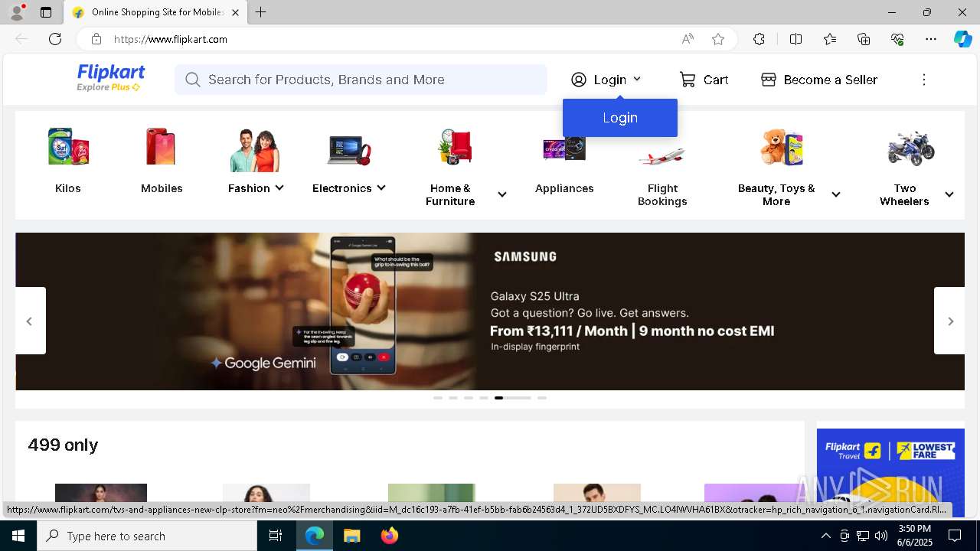
Task: Open the Collections icon
Action: point(864,39)
